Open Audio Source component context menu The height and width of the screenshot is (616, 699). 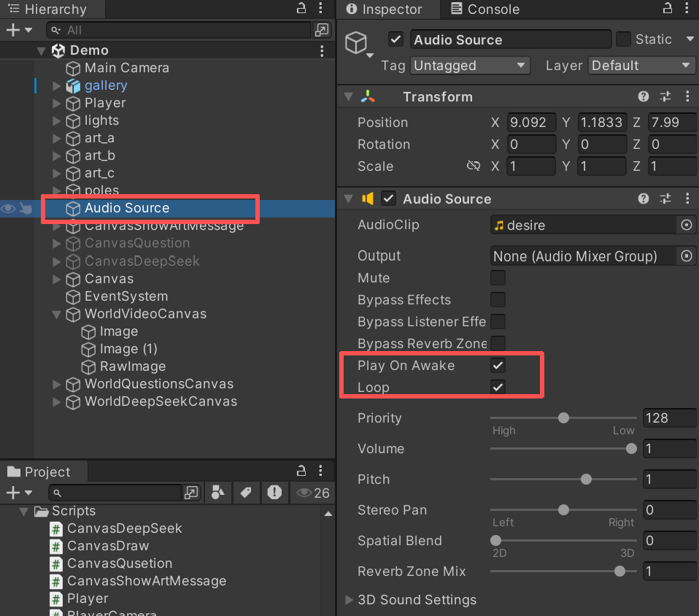point(687,199)
